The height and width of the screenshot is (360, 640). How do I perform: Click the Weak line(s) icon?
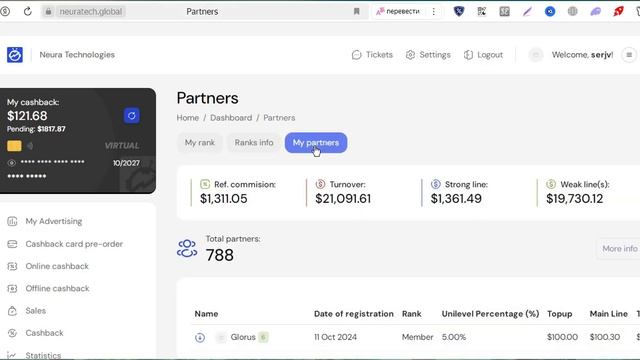(551, 184)
